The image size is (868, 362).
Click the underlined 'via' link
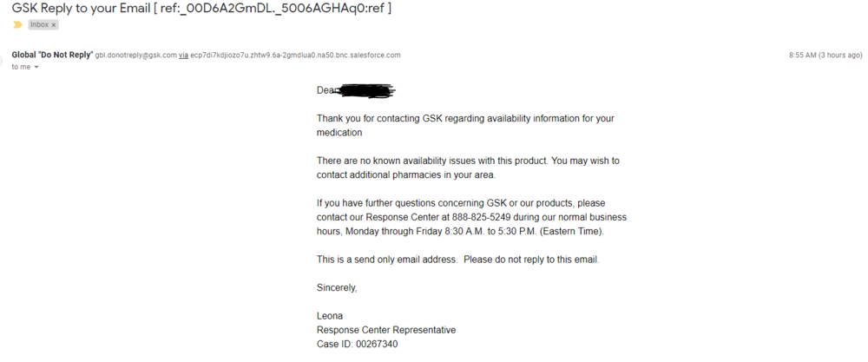pyautogui.click(x=183, y=55)
